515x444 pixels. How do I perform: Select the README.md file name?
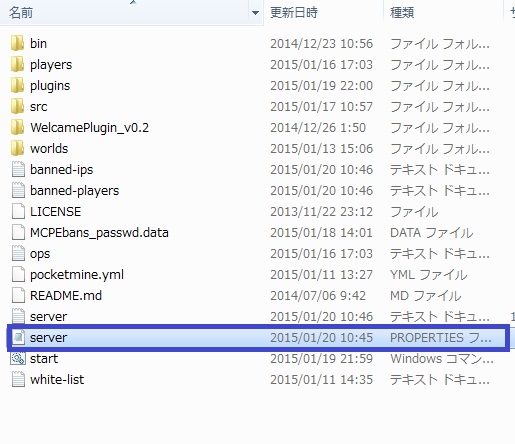point(66,296)
